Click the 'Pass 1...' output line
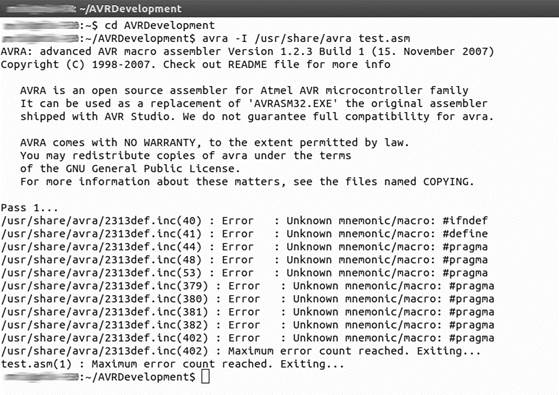559x395 pixels. point(29,207)
